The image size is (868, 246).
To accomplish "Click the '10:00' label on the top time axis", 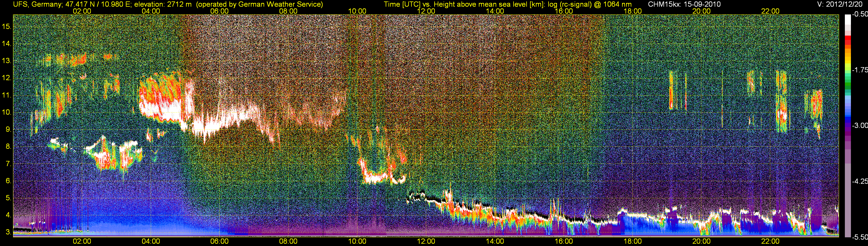I will click(357, 11).
